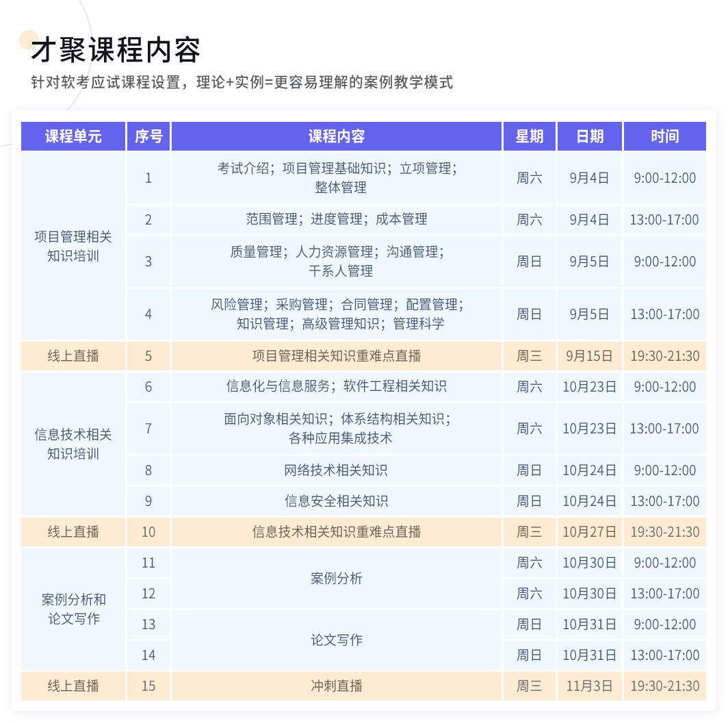Click the 课程单元 column header

[73, 136]
